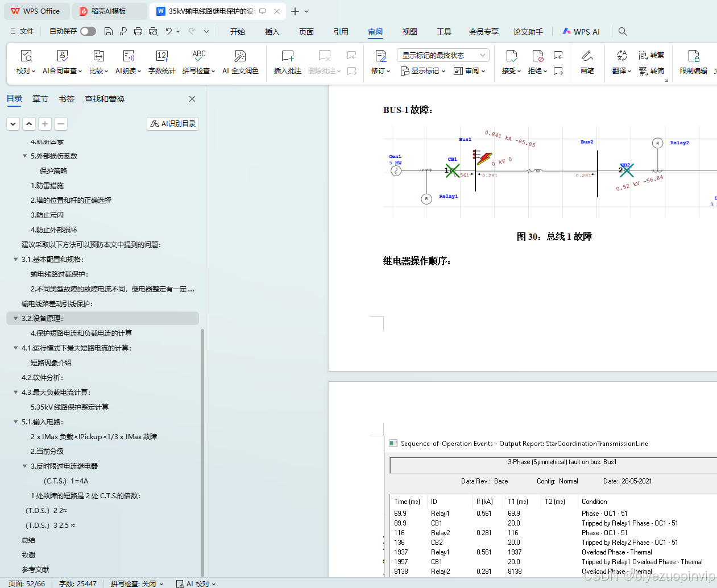Open 显示标记的最终状态 dropdown

pyautogui.click(x=443, y=55)
